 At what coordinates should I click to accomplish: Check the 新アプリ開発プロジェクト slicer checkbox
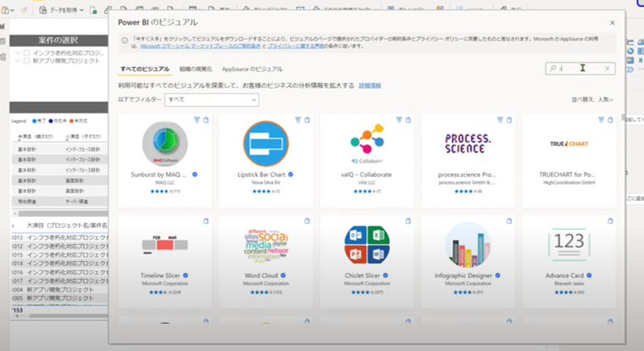(27, 61)
